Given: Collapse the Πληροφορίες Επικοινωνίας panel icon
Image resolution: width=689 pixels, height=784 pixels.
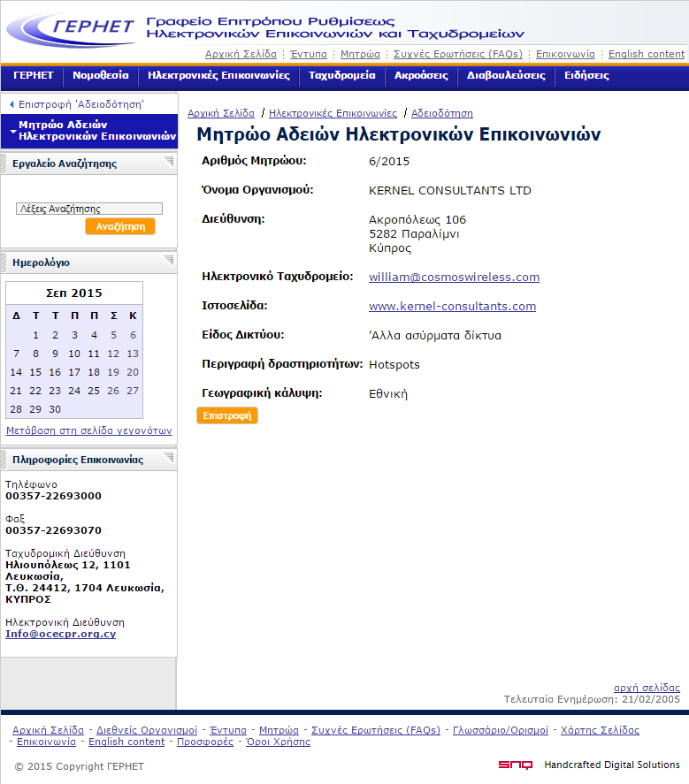Looking at the screenshot, I should 169,458.
